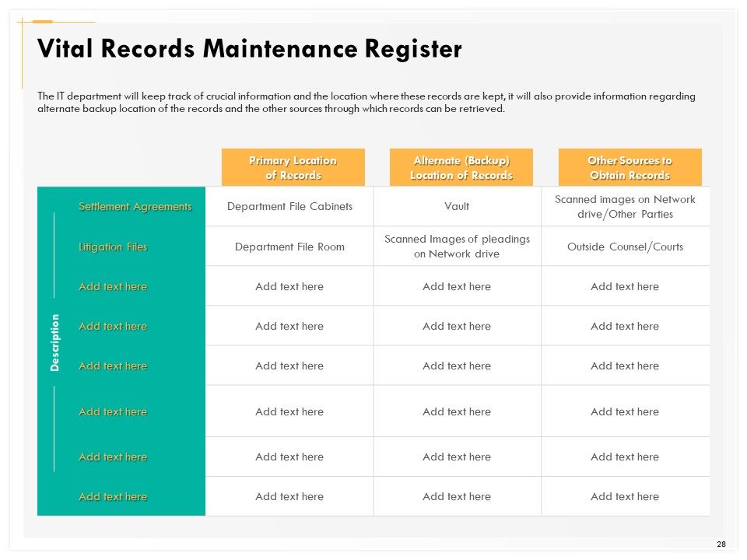Click the Outside Counsel/Courts cell
The height and width of the screenshot is (560, 747).
tap(625, 247)
